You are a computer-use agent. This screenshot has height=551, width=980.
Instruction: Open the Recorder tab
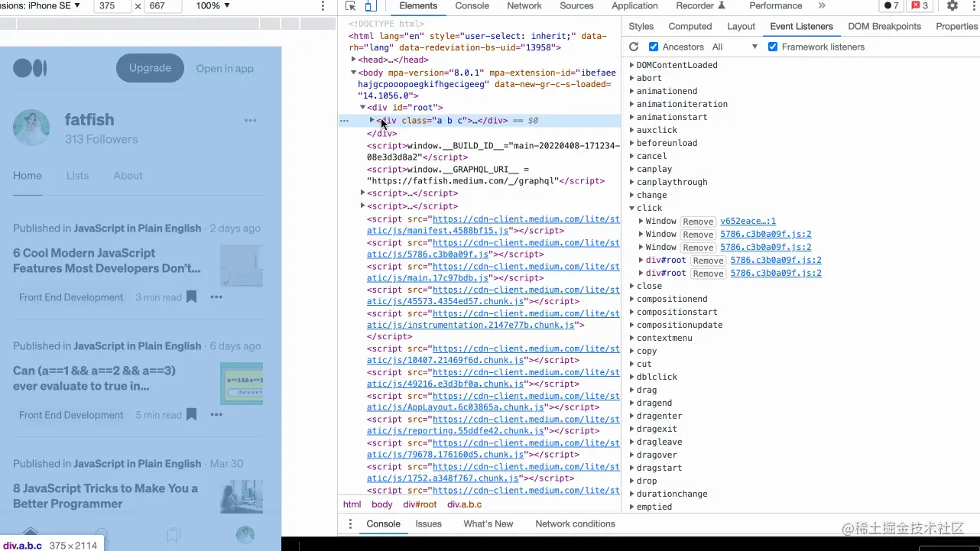[x=700, y=5]
